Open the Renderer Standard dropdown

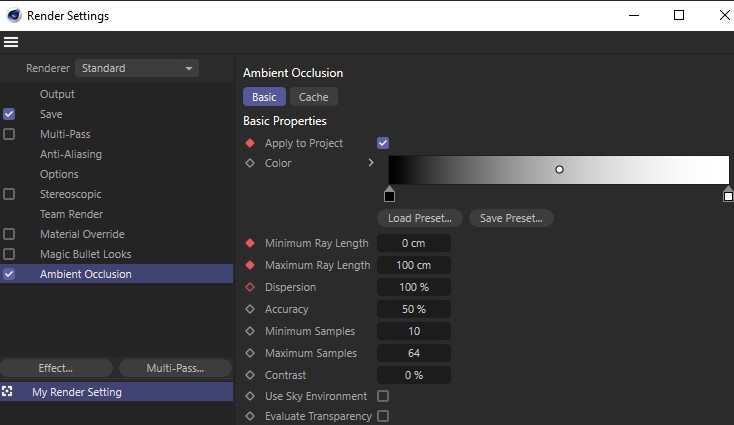pyautogui.click(x=137, y=68)
